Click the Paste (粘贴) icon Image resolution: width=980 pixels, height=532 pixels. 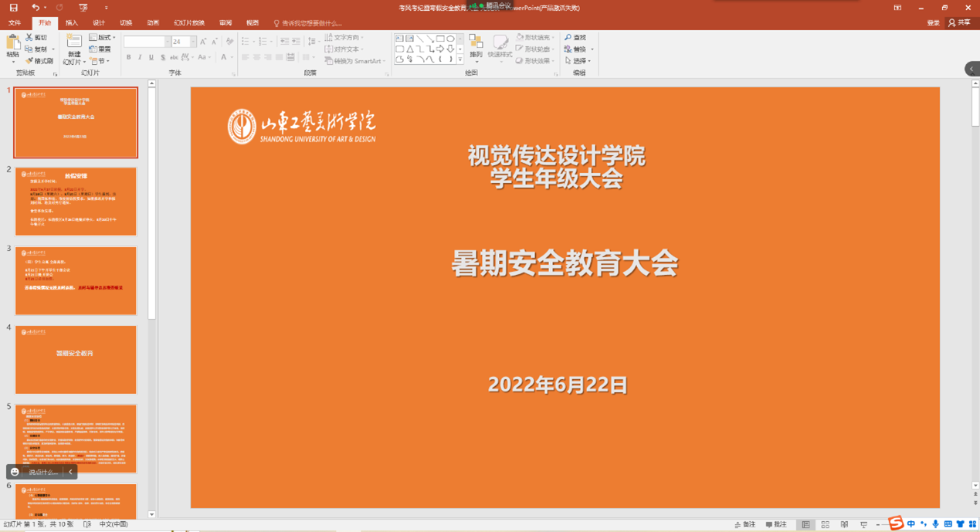pos(12,45)
